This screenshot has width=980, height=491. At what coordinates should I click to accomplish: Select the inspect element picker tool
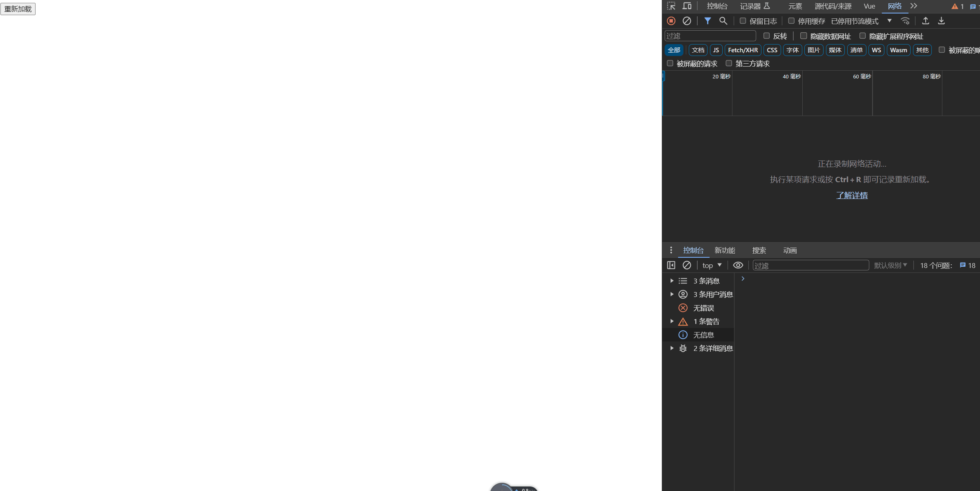[x=671, y=6]
